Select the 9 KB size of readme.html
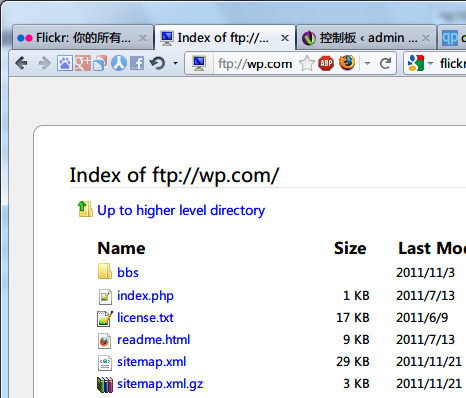 pos(356,340)
